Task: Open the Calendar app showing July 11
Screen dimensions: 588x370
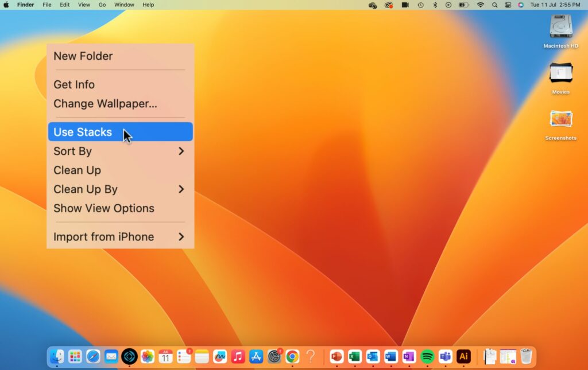Action: 165,356
